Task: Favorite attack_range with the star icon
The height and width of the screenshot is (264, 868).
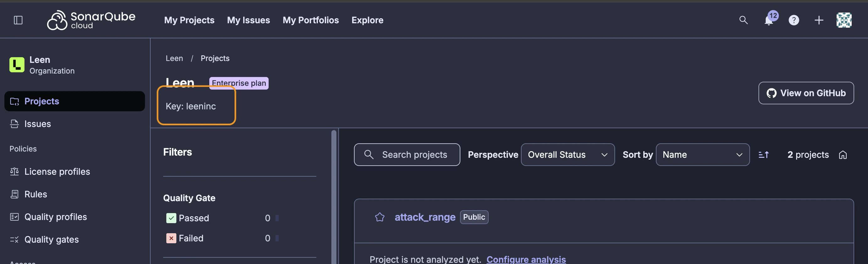Action: coord(379,217)
